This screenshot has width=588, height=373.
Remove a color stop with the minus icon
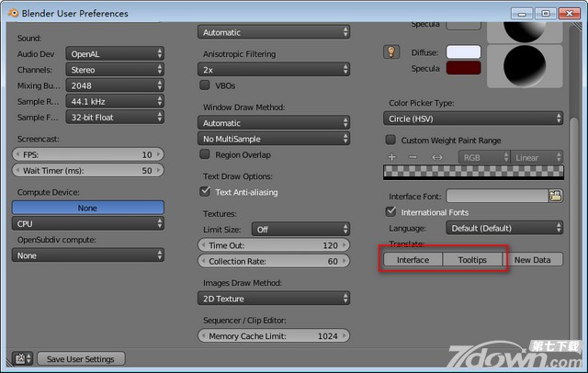413,157
